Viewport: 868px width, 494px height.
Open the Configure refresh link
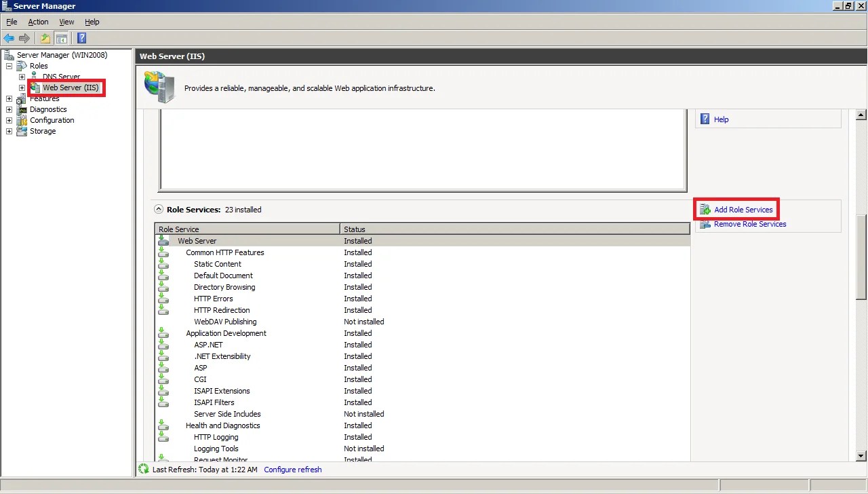point(293,470)
